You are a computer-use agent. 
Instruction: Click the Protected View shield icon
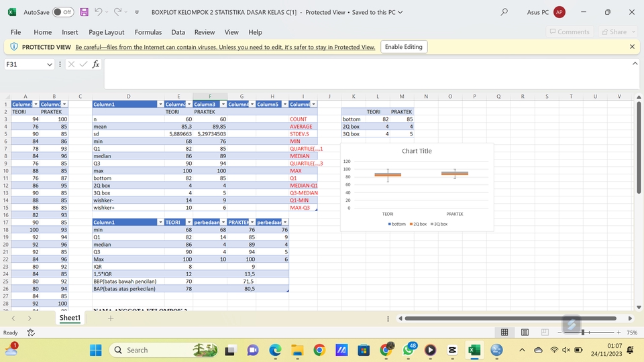pos(13,47)
